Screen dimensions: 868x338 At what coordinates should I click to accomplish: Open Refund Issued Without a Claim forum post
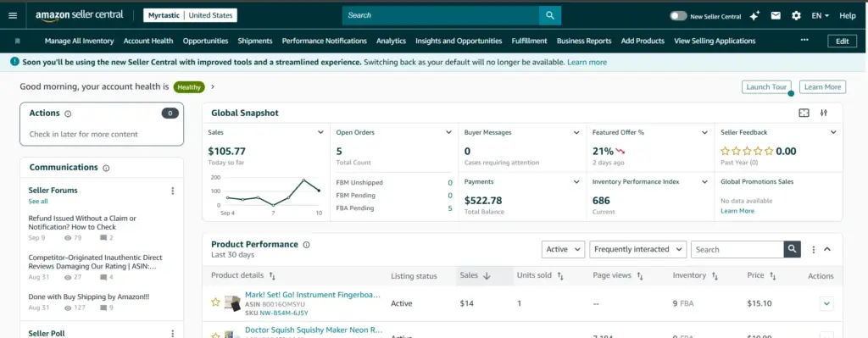pos(82,223)
